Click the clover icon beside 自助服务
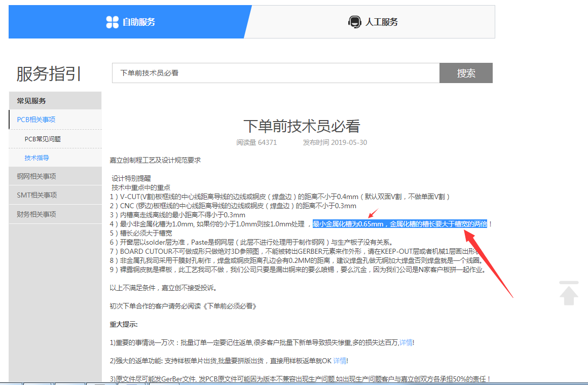 (112, 22)
